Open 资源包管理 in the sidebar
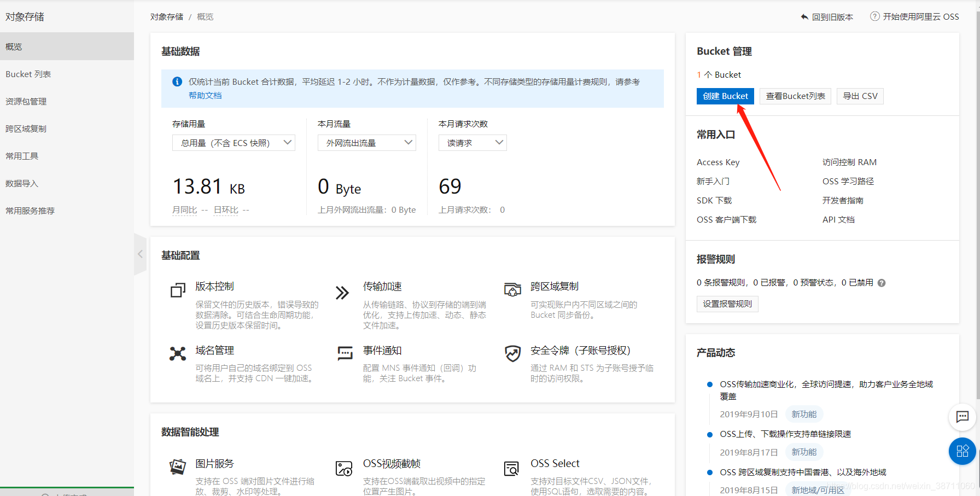This screenshot has width=980, height=496. point(67,101)
